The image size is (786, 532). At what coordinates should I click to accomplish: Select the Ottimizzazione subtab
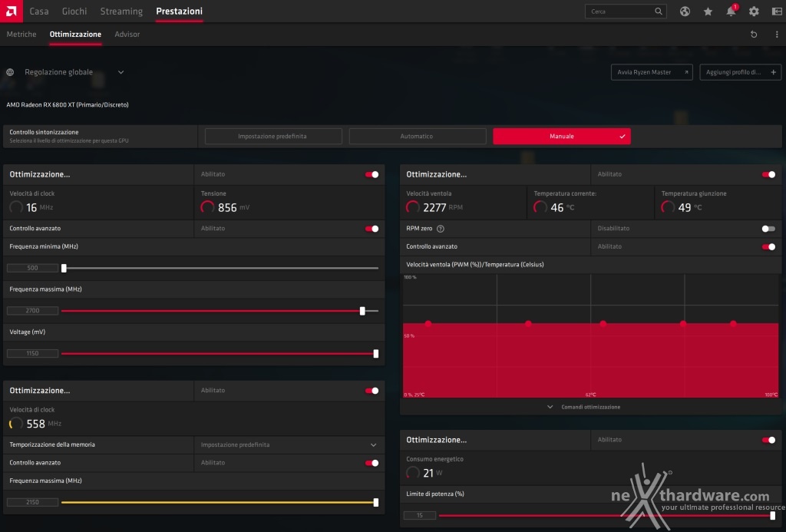pyautogui.click(x=75, y=34)
